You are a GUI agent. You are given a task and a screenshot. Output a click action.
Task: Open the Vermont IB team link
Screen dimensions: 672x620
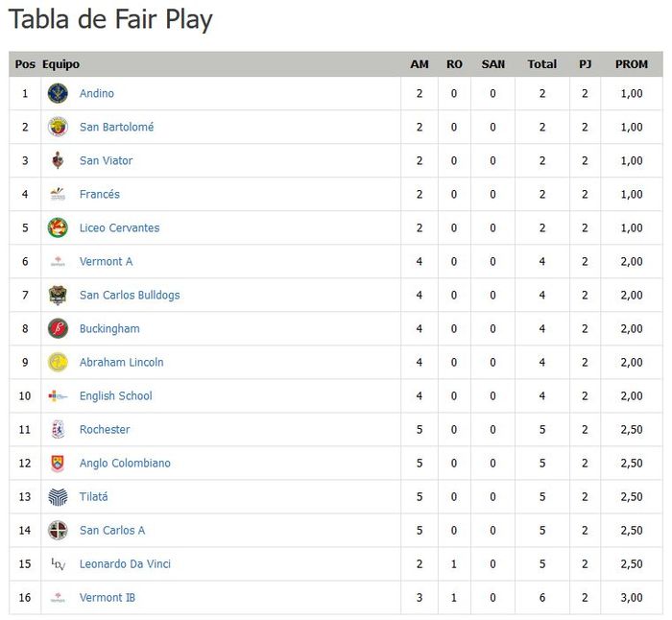pyautogui.click(x=108, y=597)
